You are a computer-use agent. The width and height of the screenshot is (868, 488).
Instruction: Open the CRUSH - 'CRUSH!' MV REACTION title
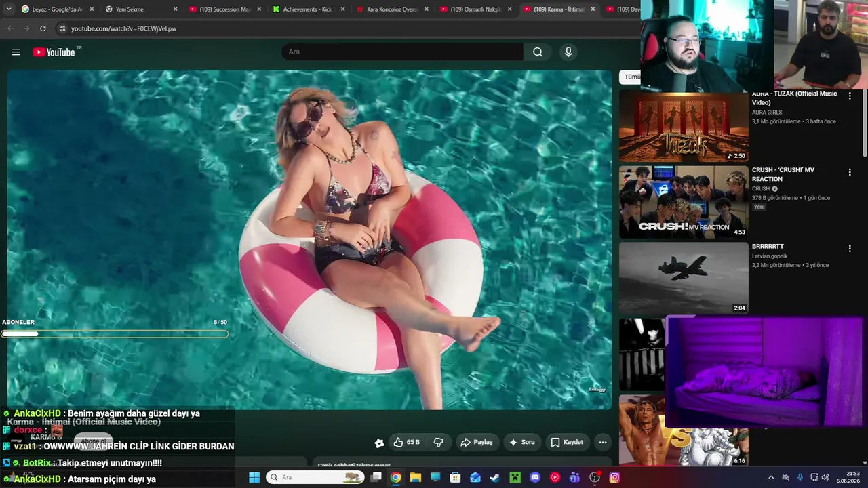(783, 174)
